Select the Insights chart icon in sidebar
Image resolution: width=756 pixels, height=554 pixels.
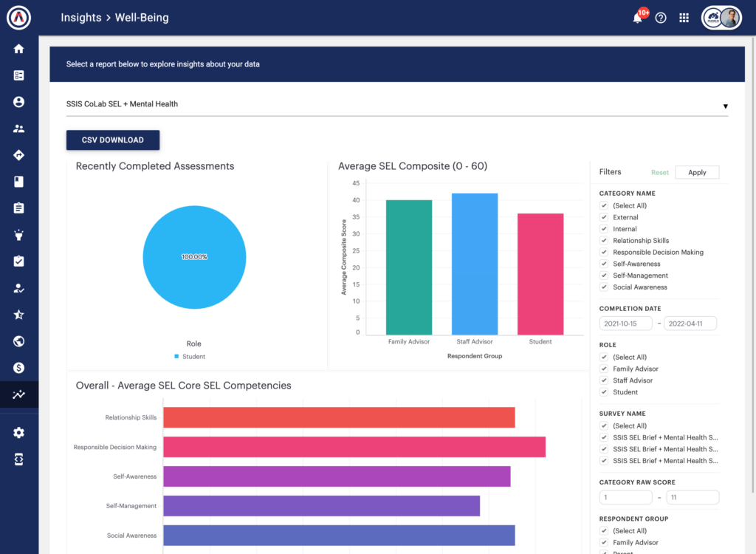tap(18, 394)
